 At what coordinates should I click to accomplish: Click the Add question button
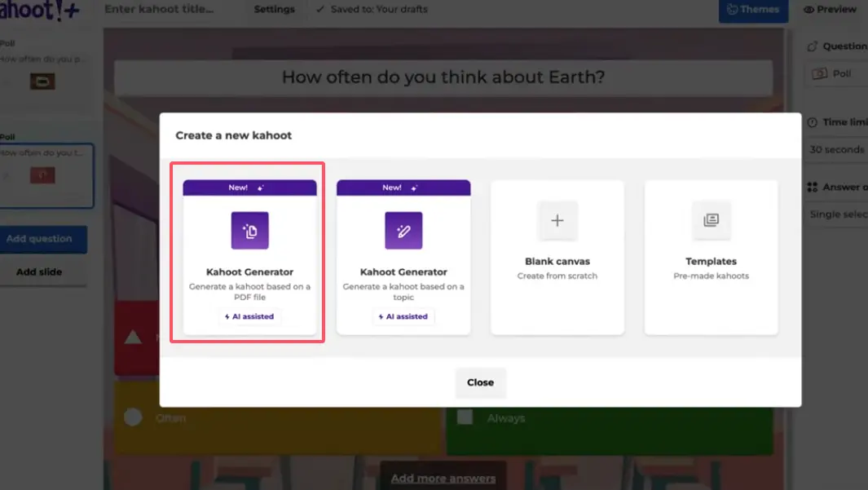(39, 239)
